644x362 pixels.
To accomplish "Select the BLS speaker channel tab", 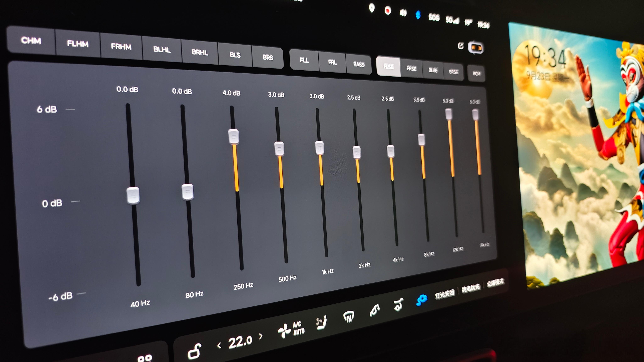I will [235, 55].
